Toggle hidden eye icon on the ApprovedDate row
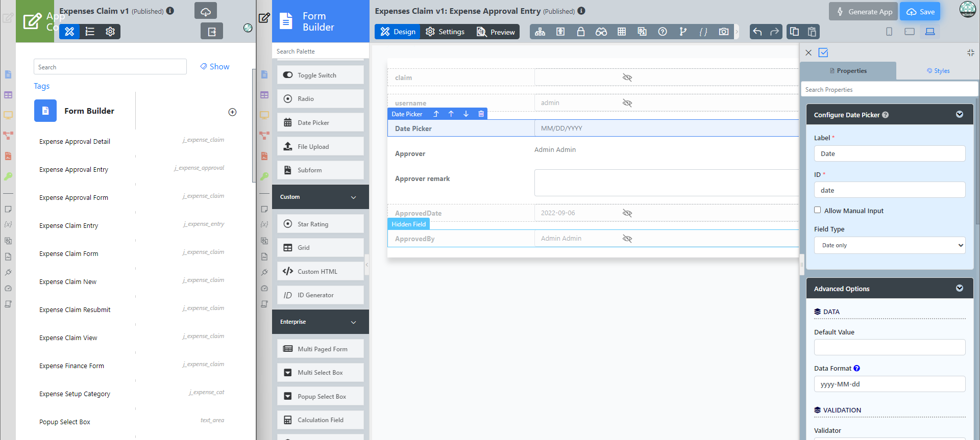 627,213
